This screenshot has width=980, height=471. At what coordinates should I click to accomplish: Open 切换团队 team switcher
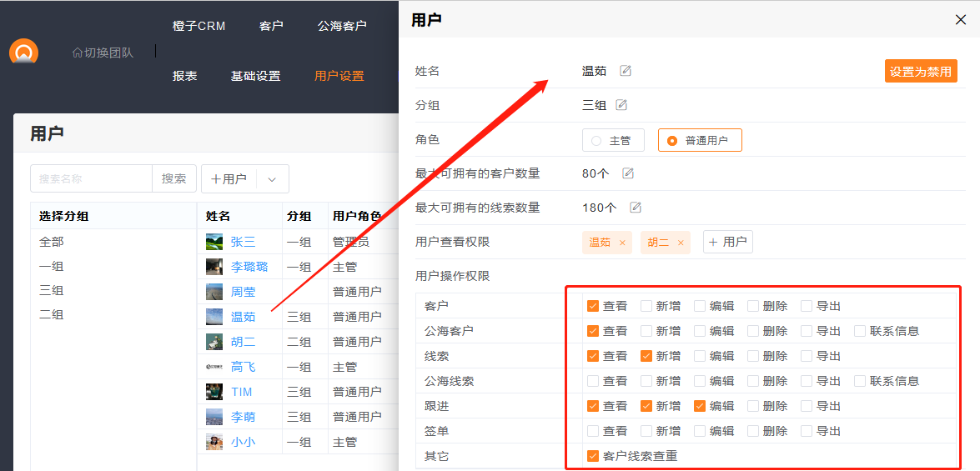coord(103,53)
